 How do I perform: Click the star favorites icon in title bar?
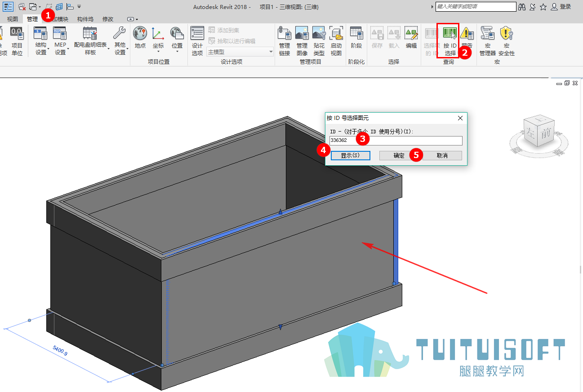[x=543, y=7]
